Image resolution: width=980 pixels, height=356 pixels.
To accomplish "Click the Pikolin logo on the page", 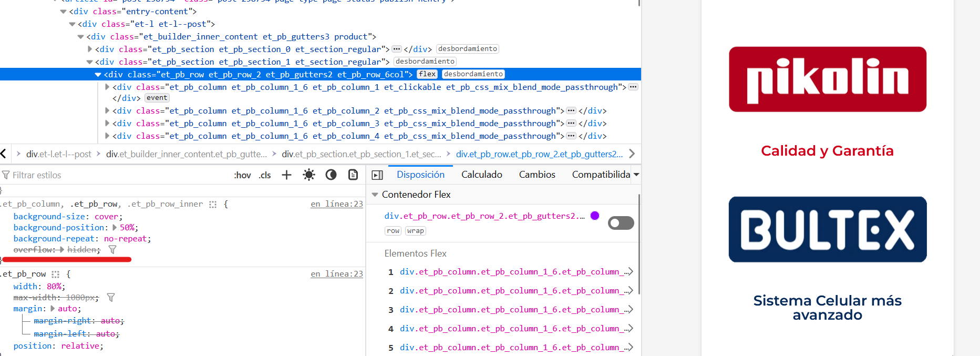I will (x=828, y=79).
